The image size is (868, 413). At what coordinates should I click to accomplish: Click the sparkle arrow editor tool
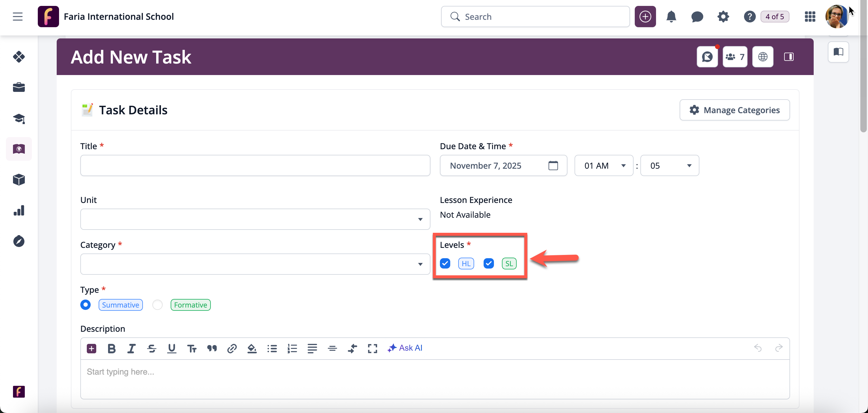coord(352,348)
